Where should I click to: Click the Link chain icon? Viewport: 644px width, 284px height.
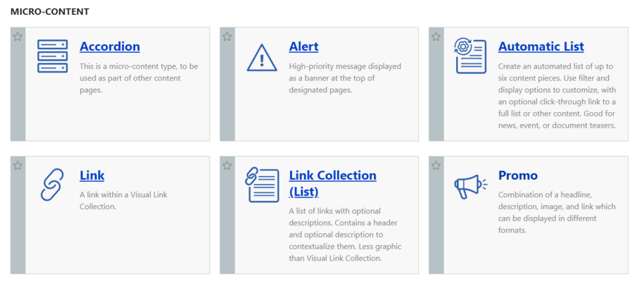click(52, 185)
